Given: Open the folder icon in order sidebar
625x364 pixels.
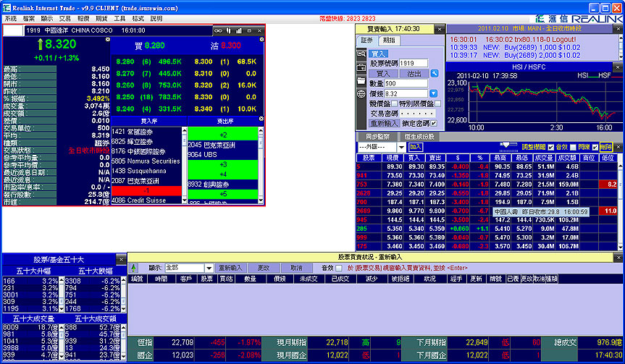Looking at the screenshot, I should tap(361, 81).
